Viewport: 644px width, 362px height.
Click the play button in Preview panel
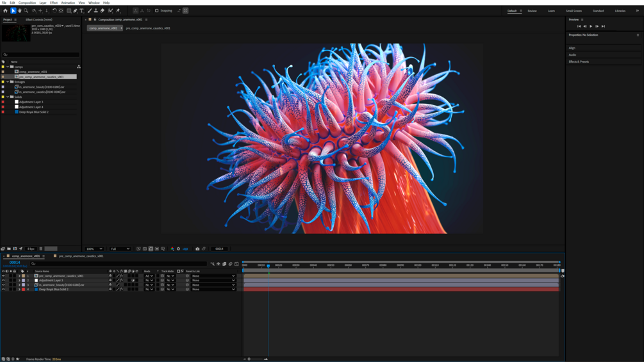(x=591, y=26)
